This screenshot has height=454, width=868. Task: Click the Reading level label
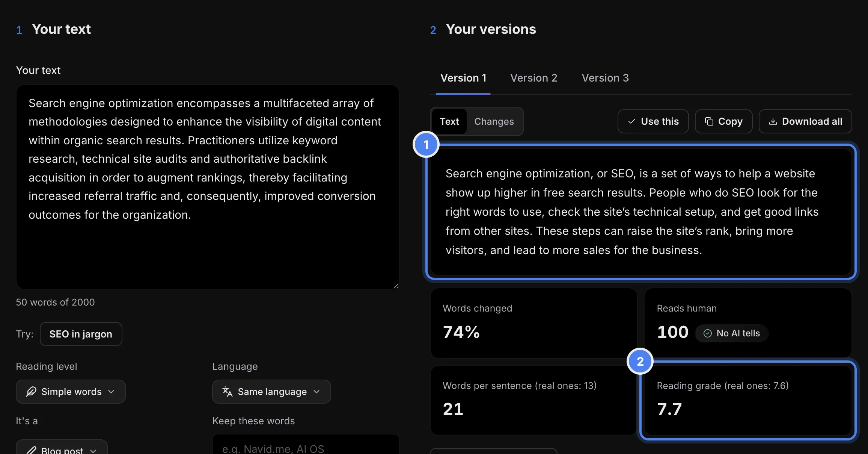[46, 366]
